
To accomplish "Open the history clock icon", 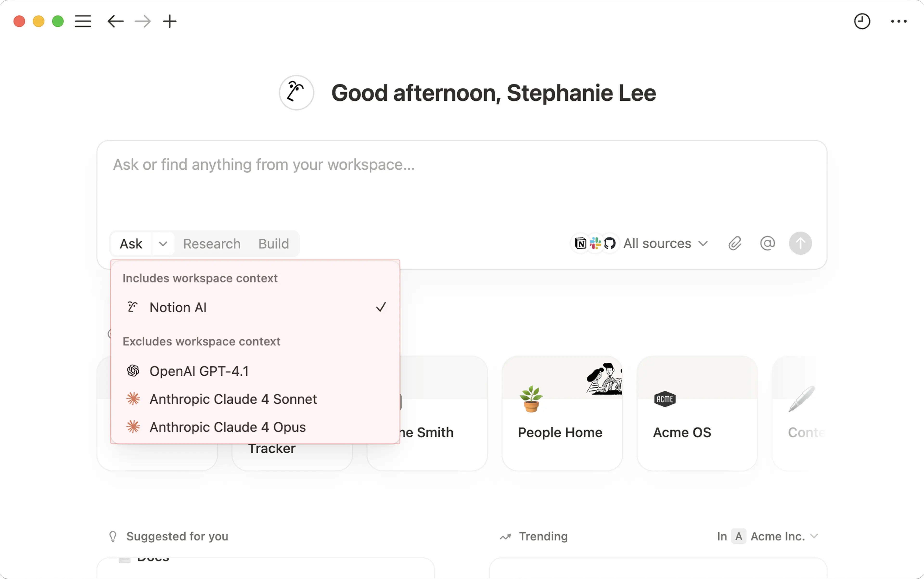I will point(862,21).
